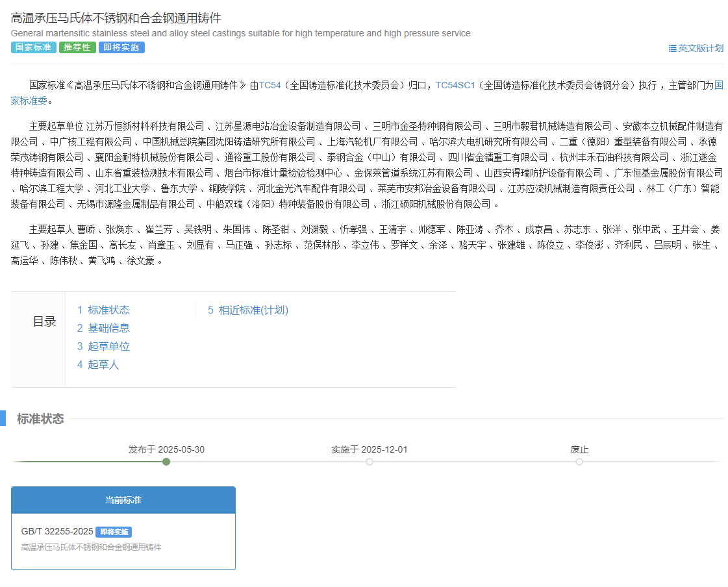The height and width of the screenshot is (587, 728).
Task: Open the TC54 committee link
Action: click(x=270, y=85)
